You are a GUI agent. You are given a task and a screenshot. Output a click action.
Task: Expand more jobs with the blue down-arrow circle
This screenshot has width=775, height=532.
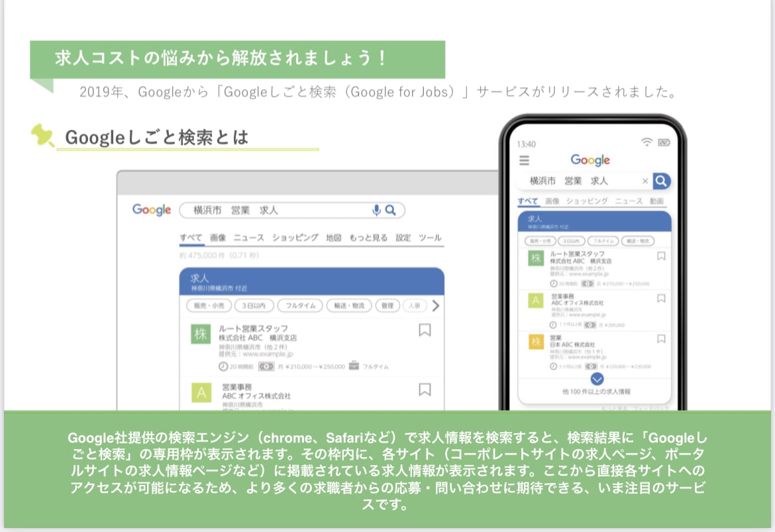pos(597,379)
